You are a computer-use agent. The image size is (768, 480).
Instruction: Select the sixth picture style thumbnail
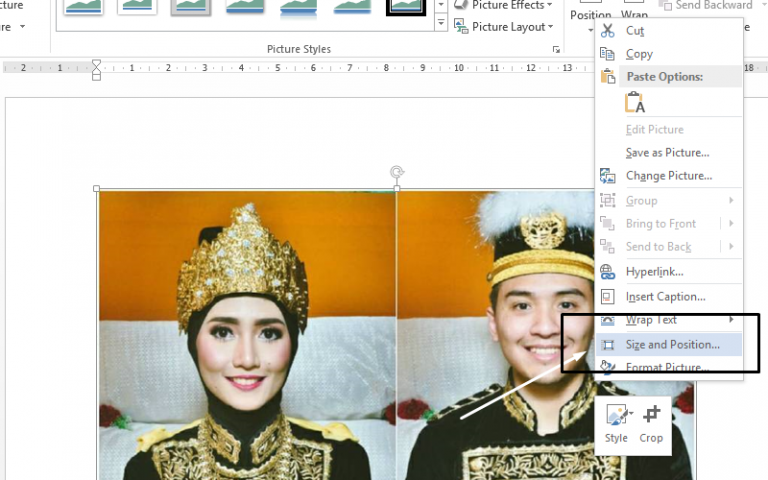[352, 7]
